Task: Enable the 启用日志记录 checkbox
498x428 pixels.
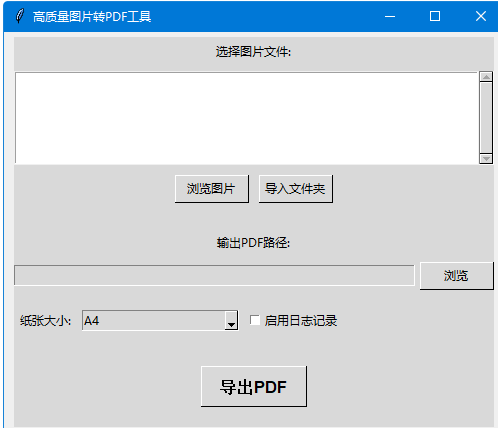Action: click(x=255, y=320)
